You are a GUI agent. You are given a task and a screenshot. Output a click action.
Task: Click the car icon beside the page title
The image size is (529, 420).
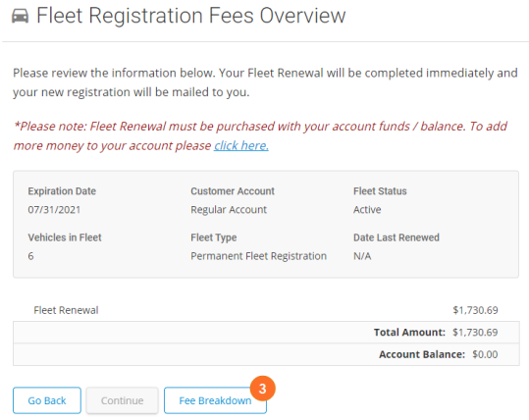click(x=21, y=16)
